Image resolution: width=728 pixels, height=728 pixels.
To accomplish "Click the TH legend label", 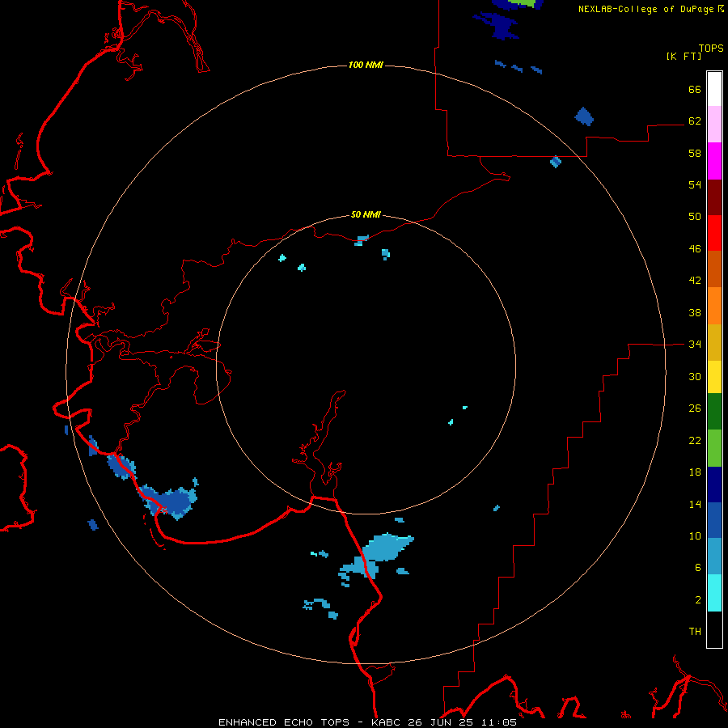I will (695, 632).
